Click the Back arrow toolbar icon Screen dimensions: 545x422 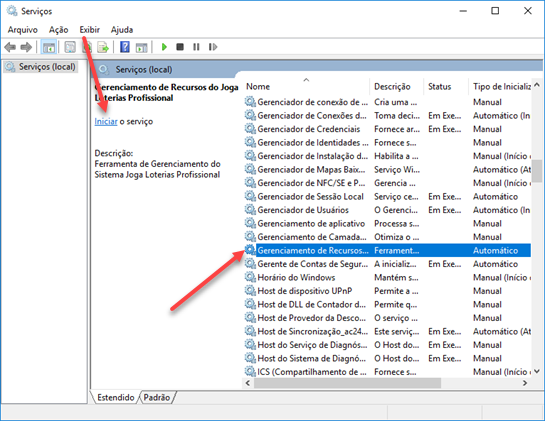point(10,47)
